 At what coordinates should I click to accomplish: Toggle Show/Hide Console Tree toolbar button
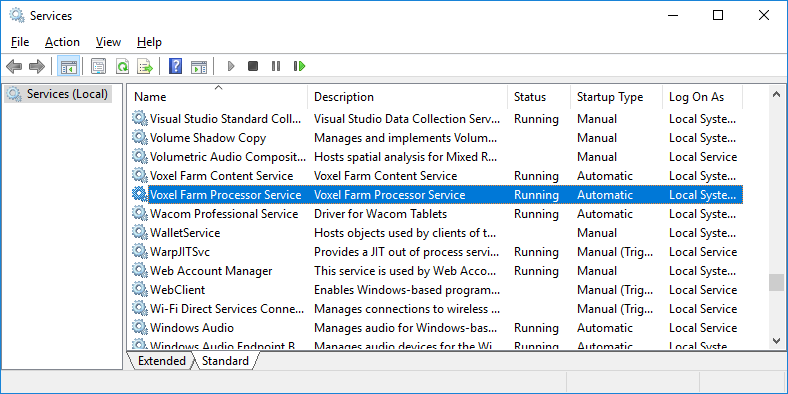[x=68, y=66]
